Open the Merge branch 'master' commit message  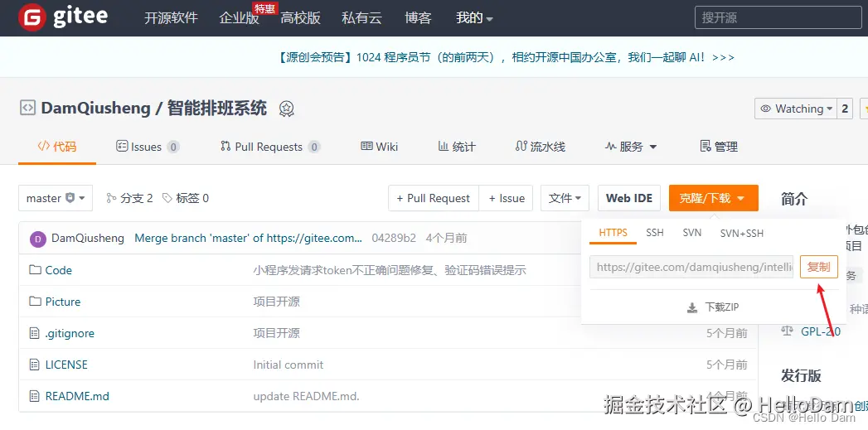(x=249, y=238)
